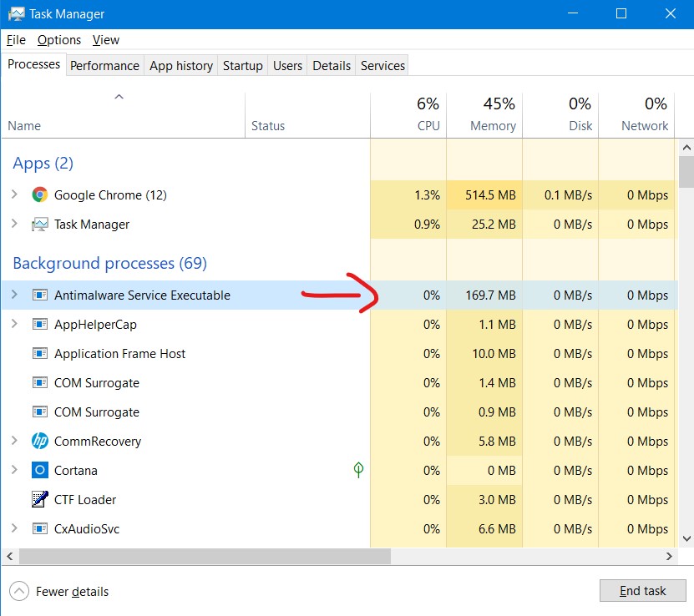
Task: Click the Background processes (69) heading
Action: (x=109, y=263)
